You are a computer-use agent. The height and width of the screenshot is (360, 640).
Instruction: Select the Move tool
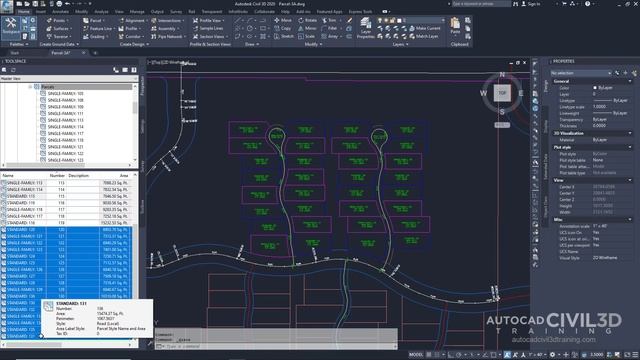pyautogui.click(x=283, y=20)
